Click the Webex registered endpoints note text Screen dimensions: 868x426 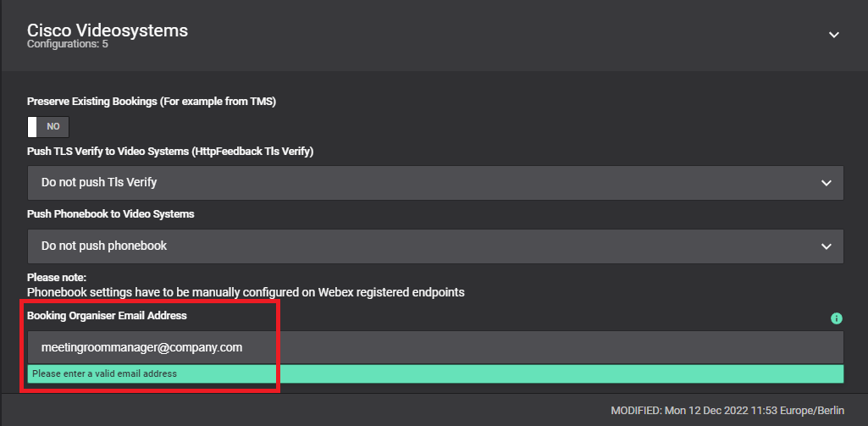click(x=246, y=292)
